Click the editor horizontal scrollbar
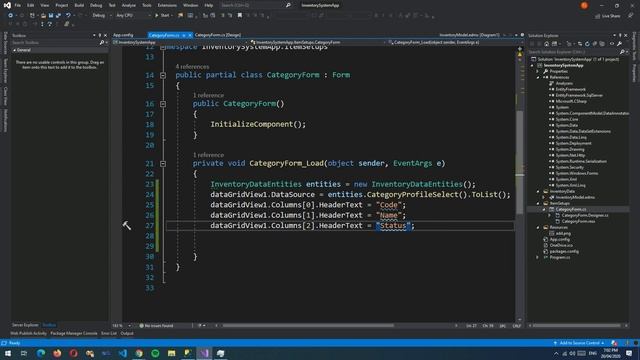The width and height of the screenshot is (640, 360). [308, 326]
